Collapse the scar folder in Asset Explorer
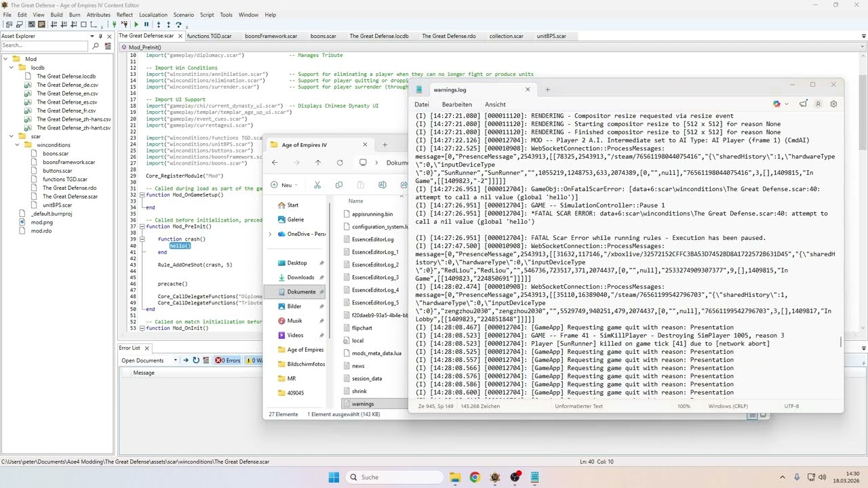Image resolution: width=868 pixels, height=488 pixels. (13, 136)
